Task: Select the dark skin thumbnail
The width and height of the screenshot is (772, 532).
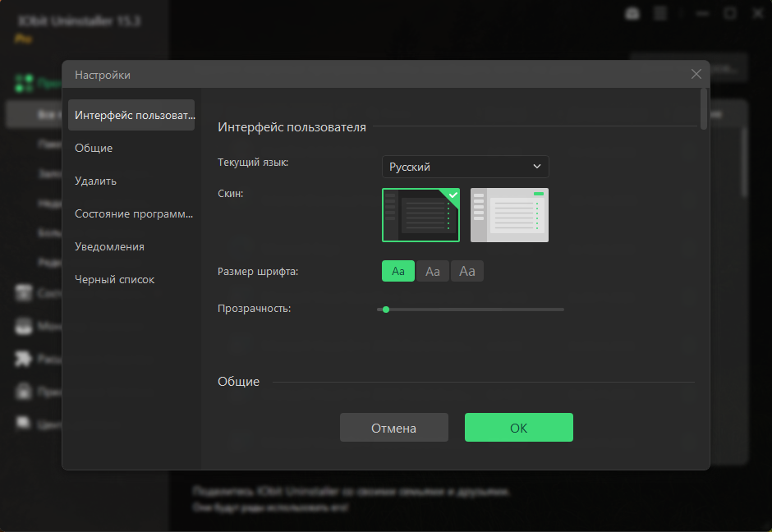Action: pos(420,215)
